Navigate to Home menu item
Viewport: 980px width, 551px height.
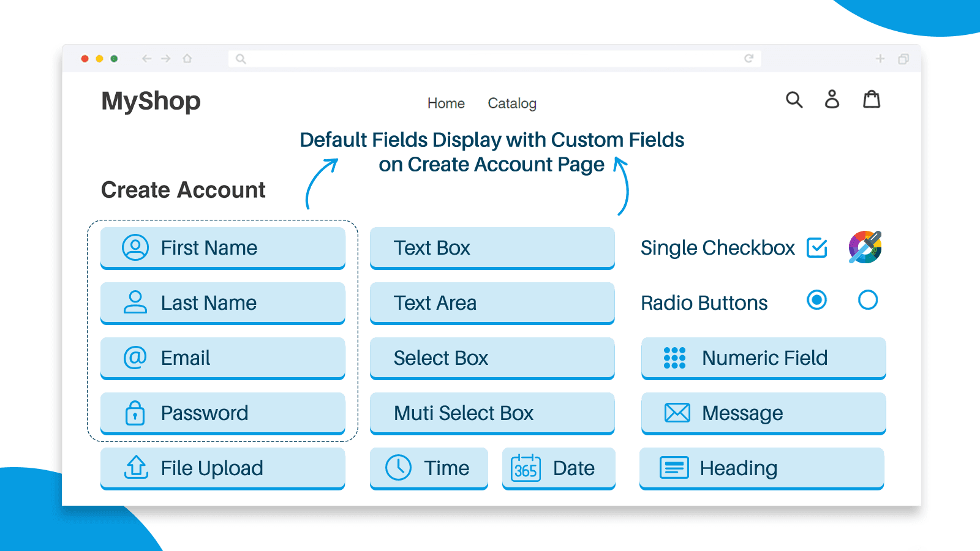[446, 103]
